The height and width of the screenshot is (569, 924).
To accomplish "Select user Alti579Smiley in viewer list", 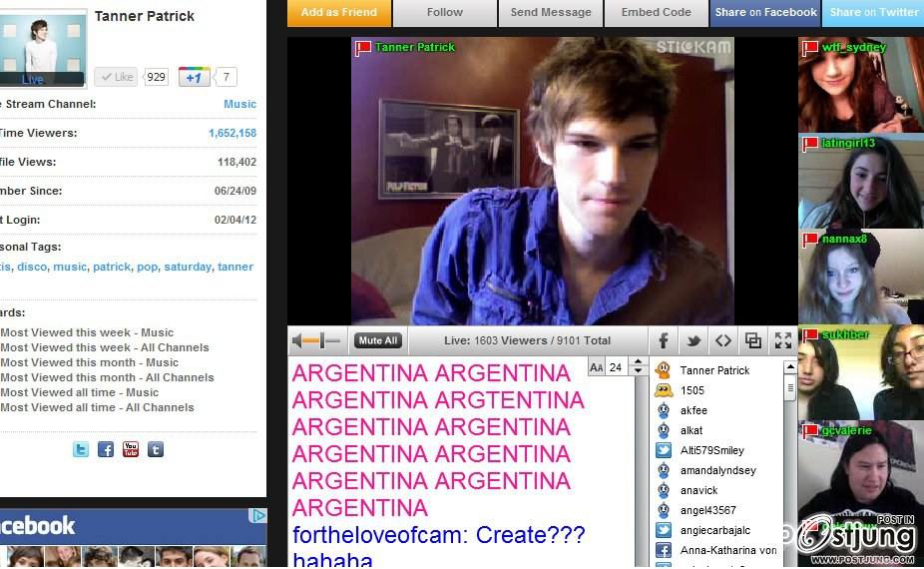I will (x=711, y=450).
